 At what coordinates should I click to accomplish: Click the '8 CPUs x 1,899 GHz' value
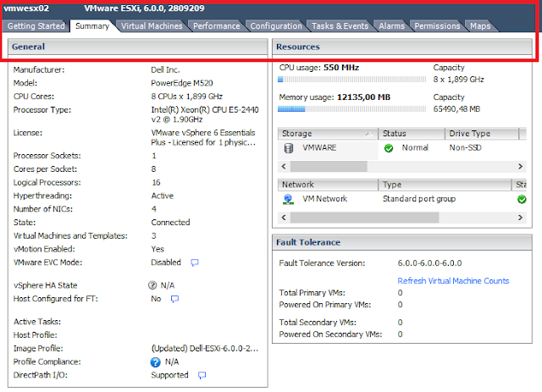click(186, 97)
